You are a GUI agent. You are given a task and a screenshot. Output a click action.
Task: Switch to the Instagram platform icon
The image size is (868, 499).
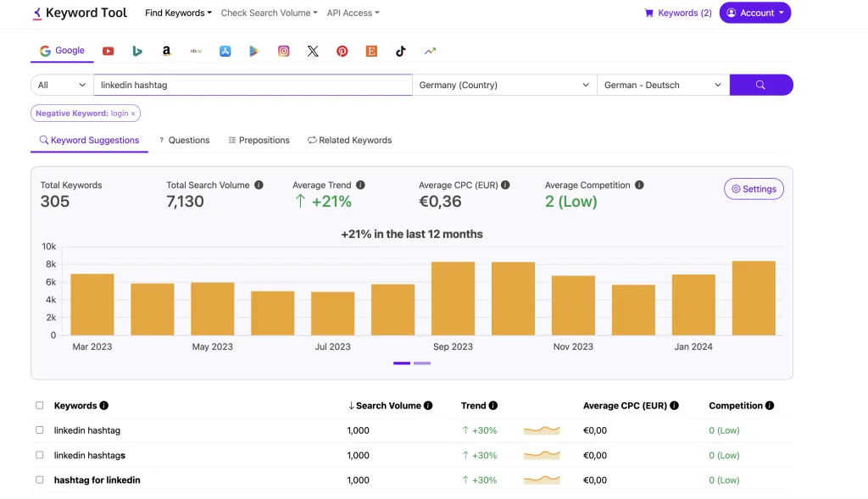click(x=283, y=51)
